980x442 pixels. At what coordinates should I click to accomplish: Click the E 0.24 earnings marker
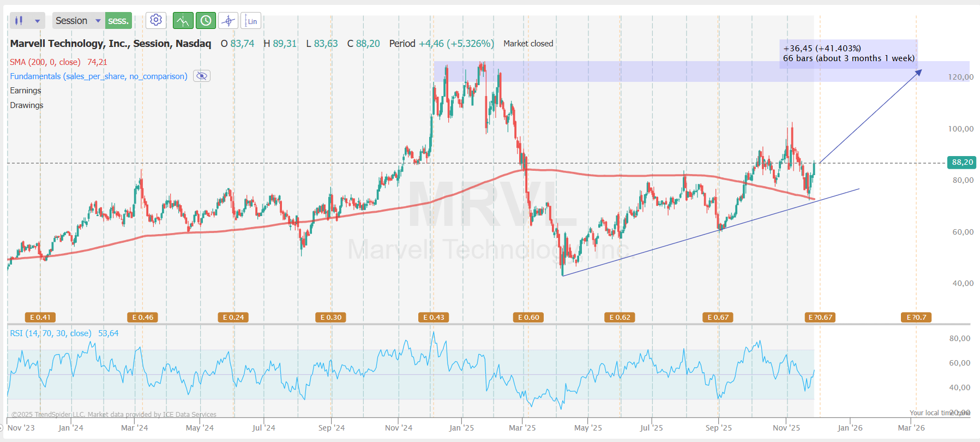233,317
